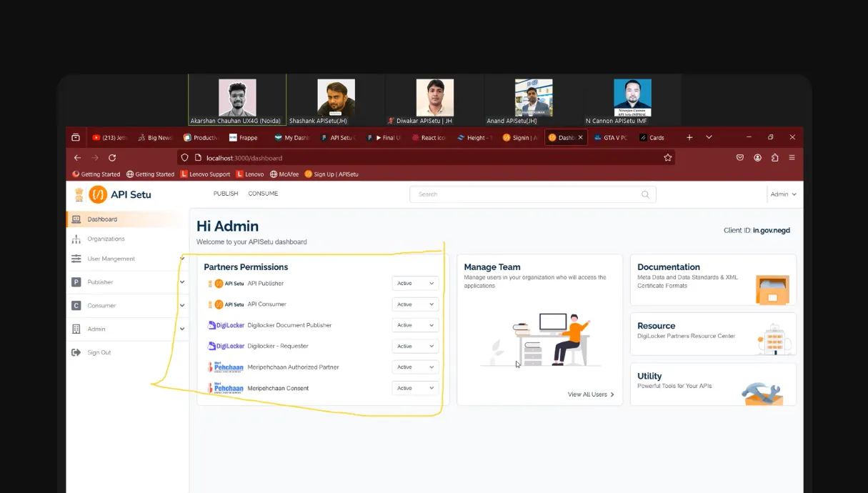Click the Utility tools illustration

[762, 394]
